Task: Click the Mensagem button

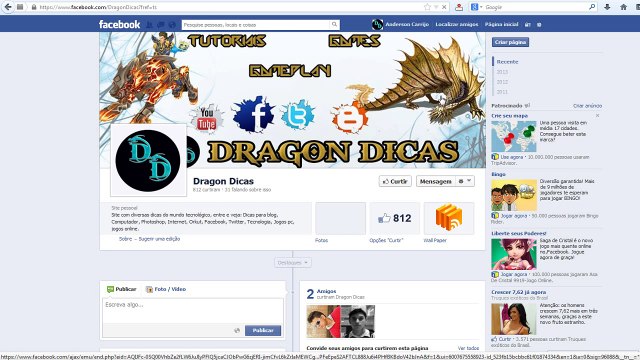Action: click(x=436, y=181)
